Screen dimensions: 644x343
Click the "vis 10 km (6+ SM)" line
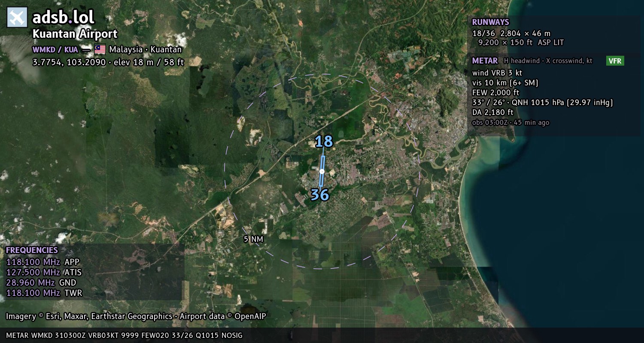pyautogui.click(x=505, y=83)
